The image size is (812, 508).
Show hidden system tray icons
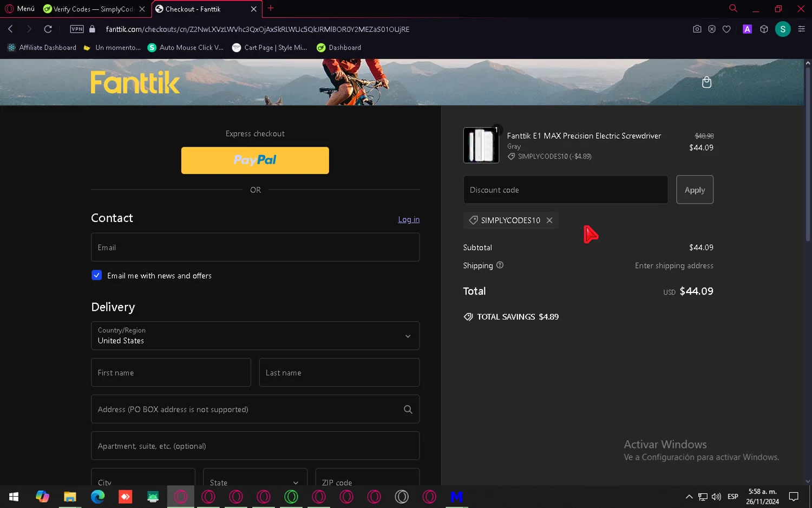point(689,497)
